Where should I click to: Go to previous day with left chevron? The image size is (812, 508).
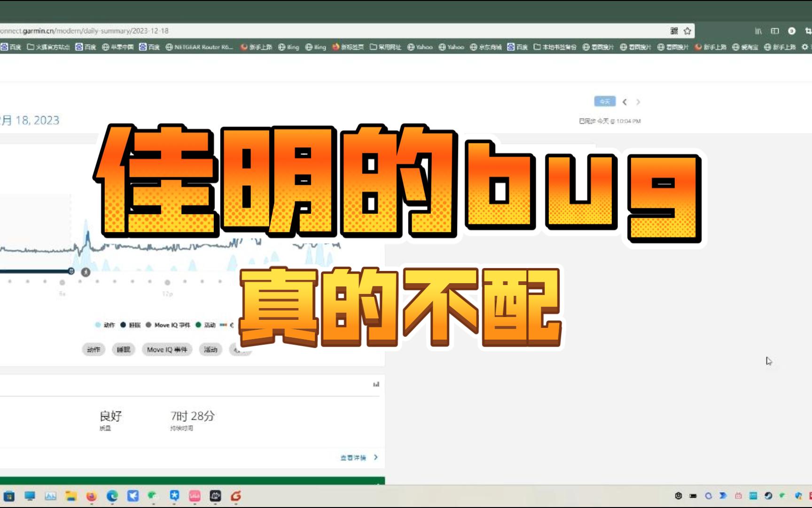pos(625,102)
